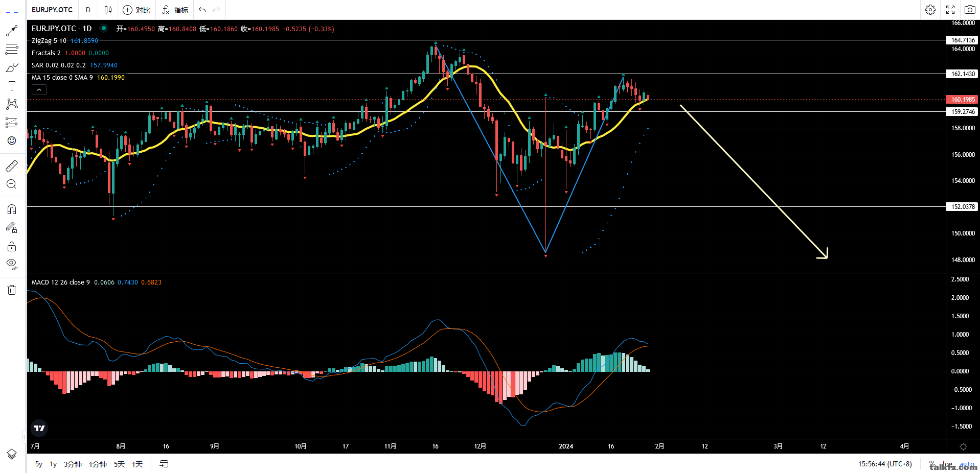
Task: Toggle stay in drawing mode
Action: (x=12, y=228)
